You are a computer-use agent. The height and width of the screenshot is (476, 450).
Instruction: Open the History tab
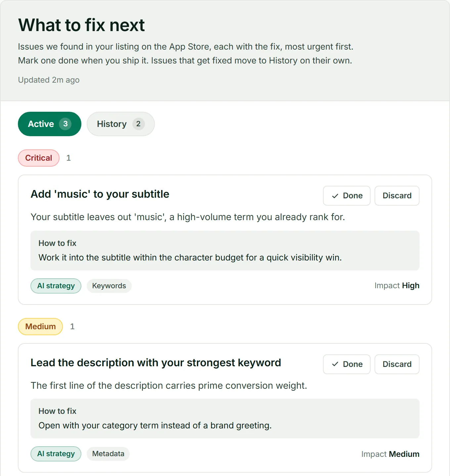[x=121, y=124]
